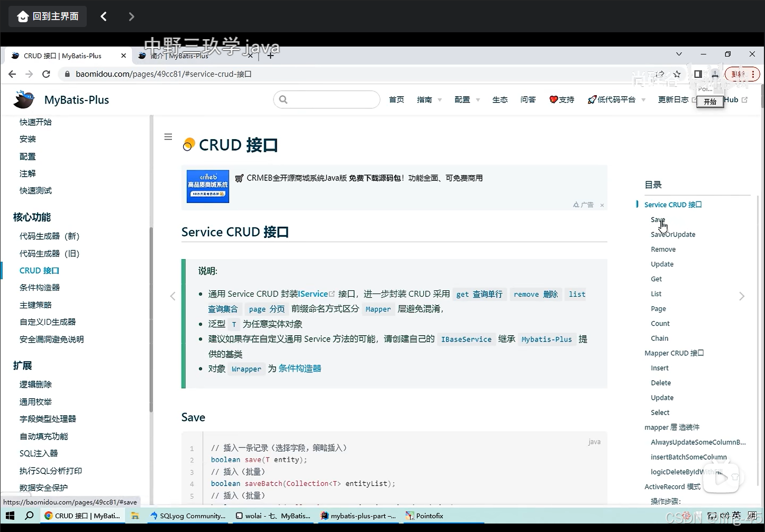765x532 pixels.
Task: Open 生态 in the top navigation
Action: tap(500, 99)
